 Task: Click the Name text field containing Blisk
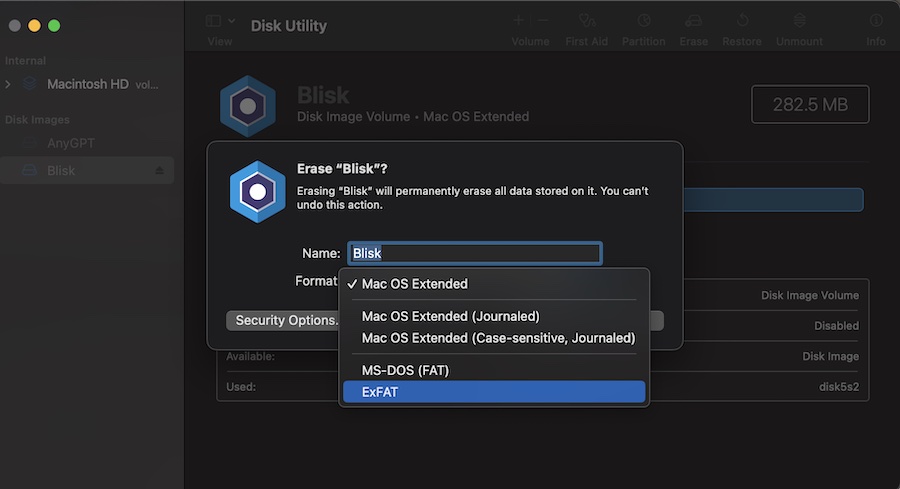[475, 253]
